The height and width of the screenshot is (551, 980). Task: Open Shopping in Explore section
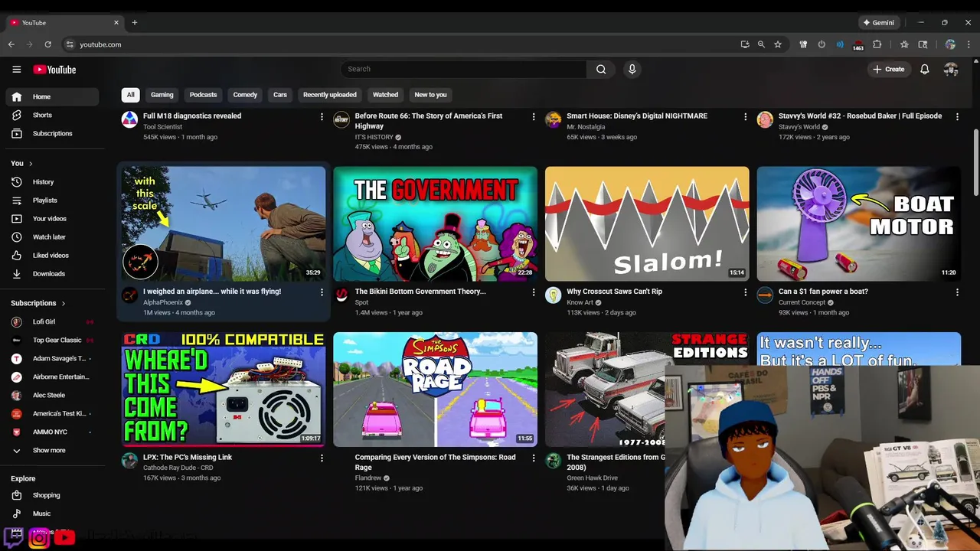tap(52, 495)
